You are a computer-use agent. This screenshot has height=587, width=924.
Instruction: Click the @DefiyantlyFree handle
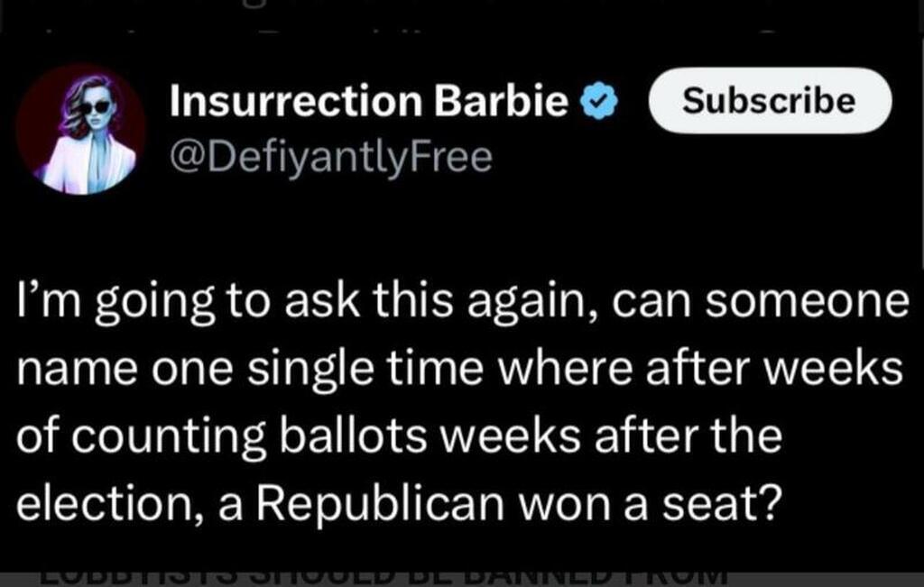pyautogui.click(x=331, y=158)
